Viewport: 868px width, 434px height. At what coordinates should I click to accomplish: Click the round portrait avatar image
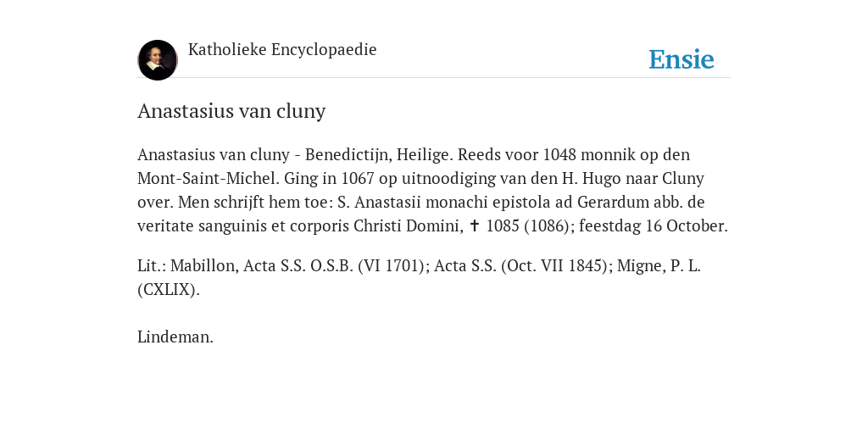coord(158,60)
